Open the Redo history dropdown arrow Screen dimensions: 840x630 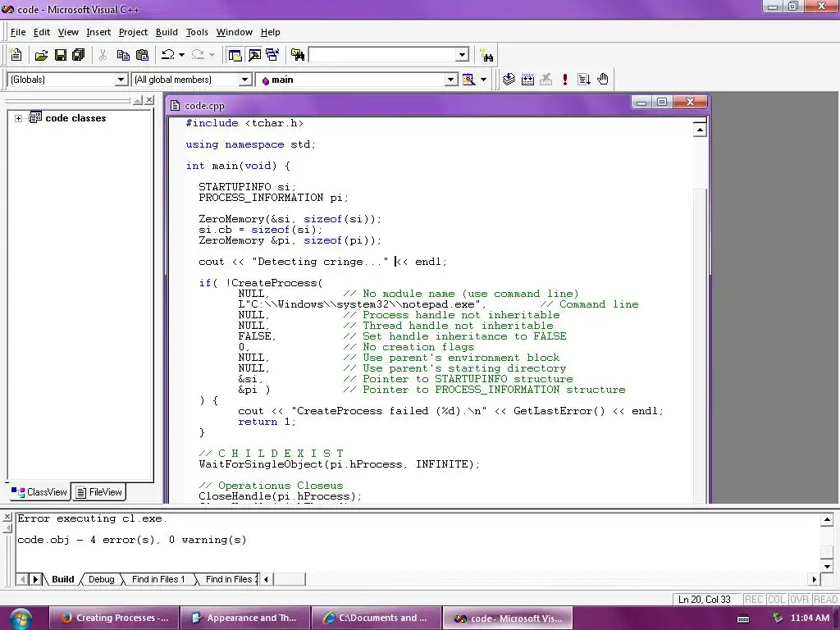coord(212,55)
